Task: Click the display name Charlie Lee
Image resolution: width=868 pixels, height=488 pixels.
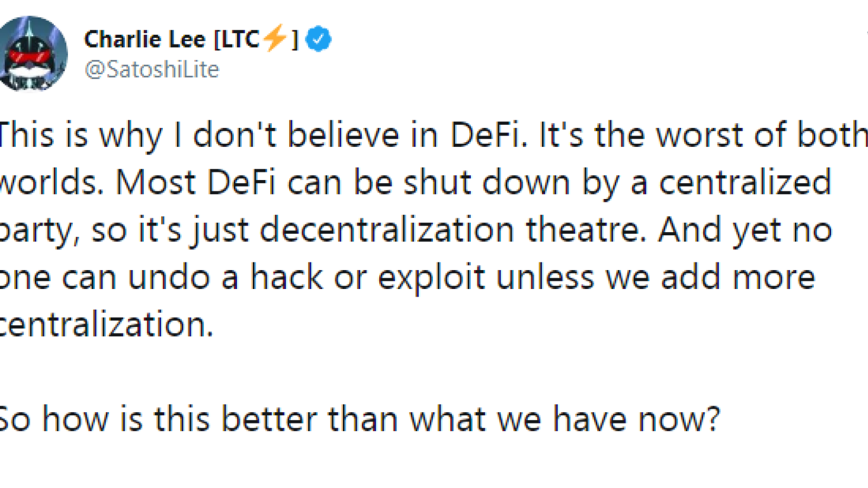Action: point(145,39)
